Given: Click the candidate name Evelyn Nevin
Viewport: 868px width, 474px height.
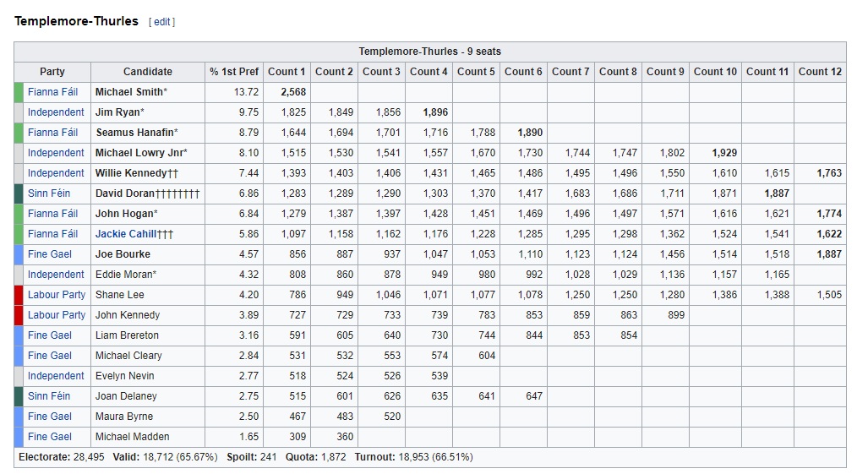Looking at the screenshot, I should tap(124, 375).
